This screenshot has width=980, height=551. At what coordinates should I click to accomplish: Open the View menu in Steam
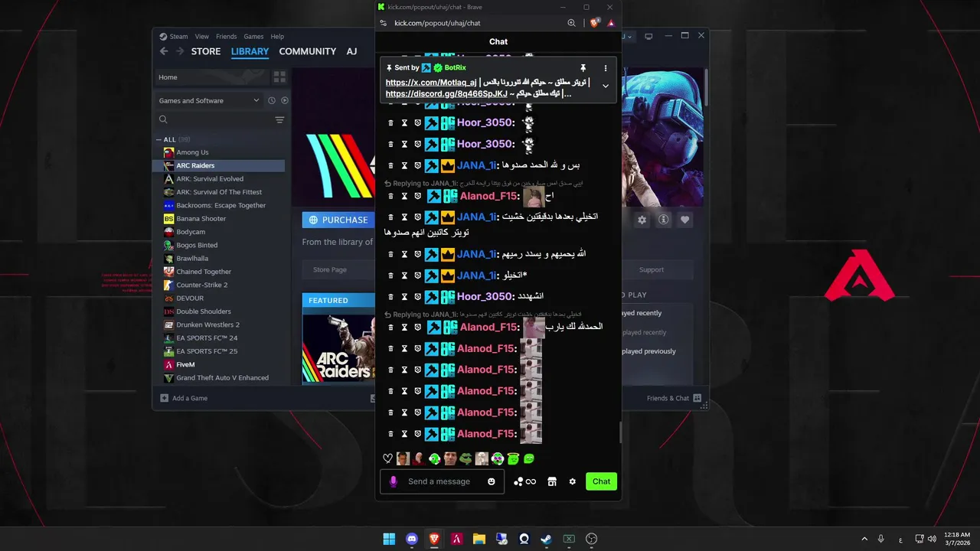[x=201, y=36]
